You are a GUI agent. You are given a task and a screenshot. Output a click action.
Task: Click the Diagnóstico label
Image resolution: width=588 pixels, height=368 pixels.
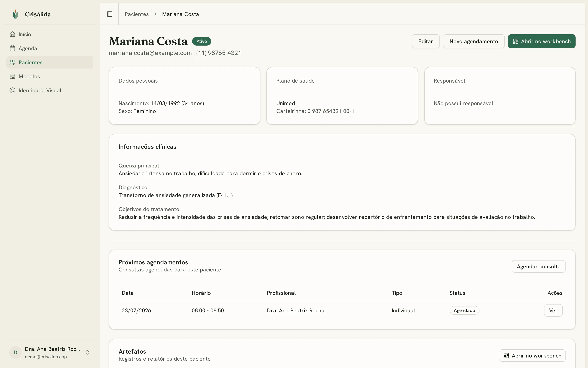[x=133, y=187]
